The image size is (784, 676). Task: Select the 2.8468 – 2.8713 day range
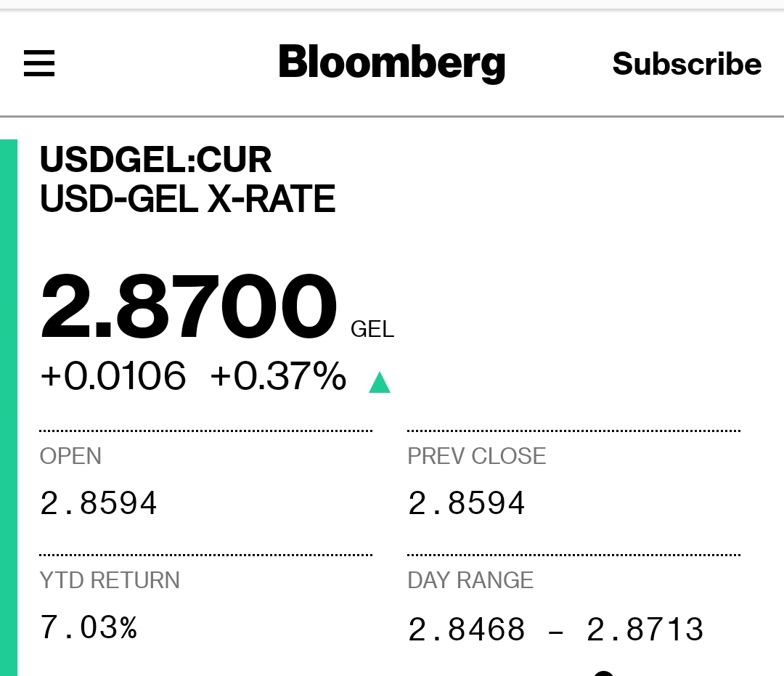coord(556,630)
